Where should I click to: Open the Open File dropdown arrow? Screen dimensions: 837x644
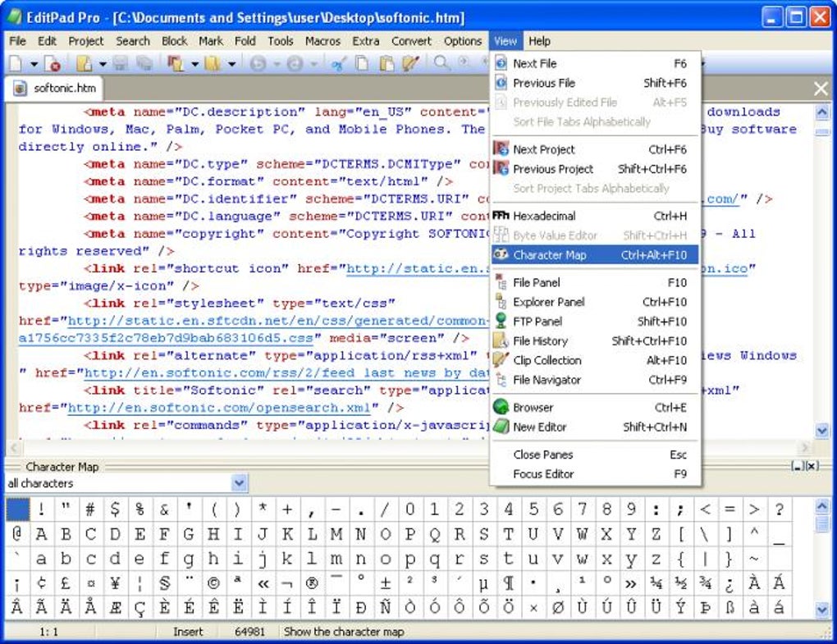pyautogui.click(x=103, y=64)
